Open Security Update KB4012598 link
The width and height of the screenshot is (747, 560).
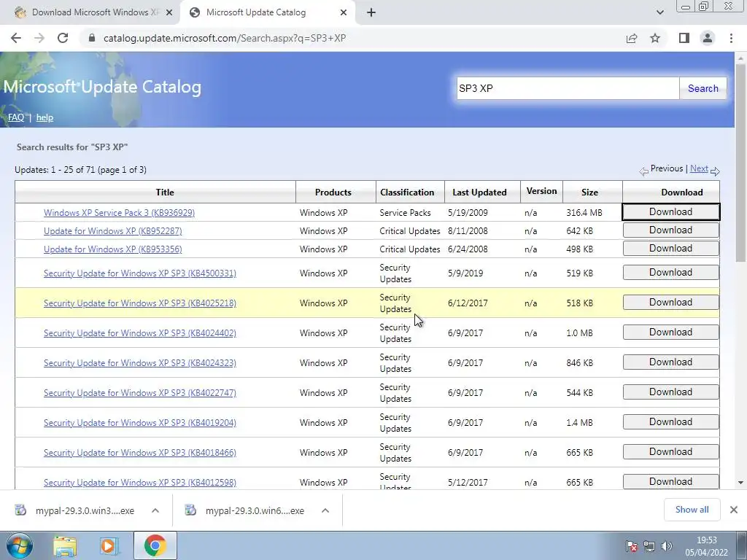140,483
